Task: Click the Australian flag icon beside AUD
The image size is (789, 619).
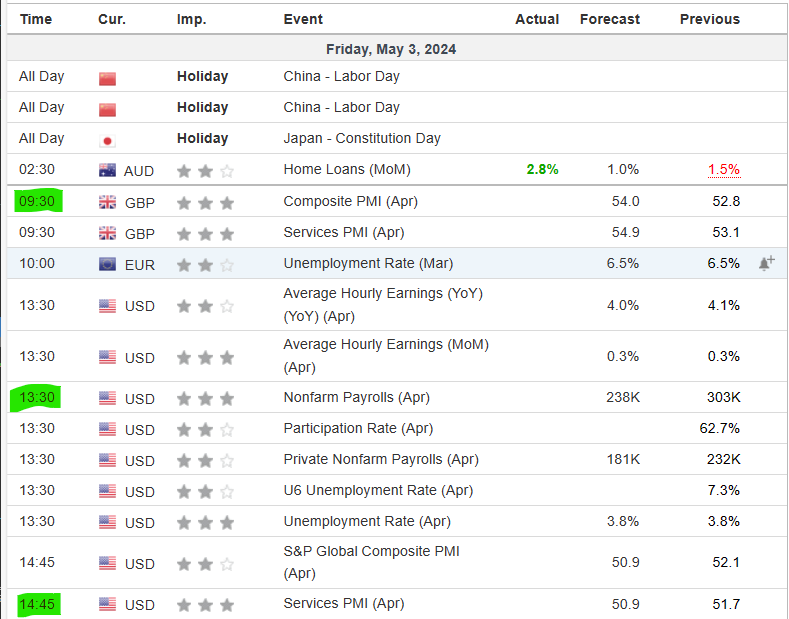Action: tap(107, 170)
